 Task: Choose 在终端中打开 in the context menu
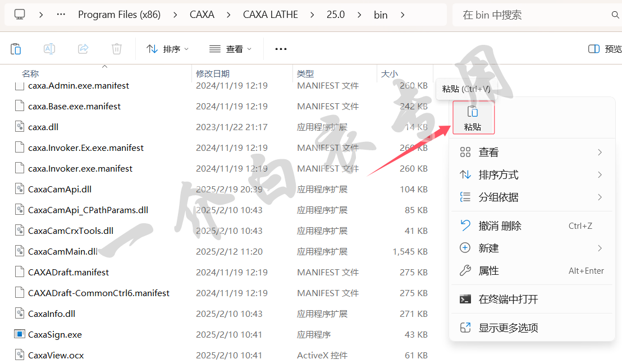click(x=532, y=300)
